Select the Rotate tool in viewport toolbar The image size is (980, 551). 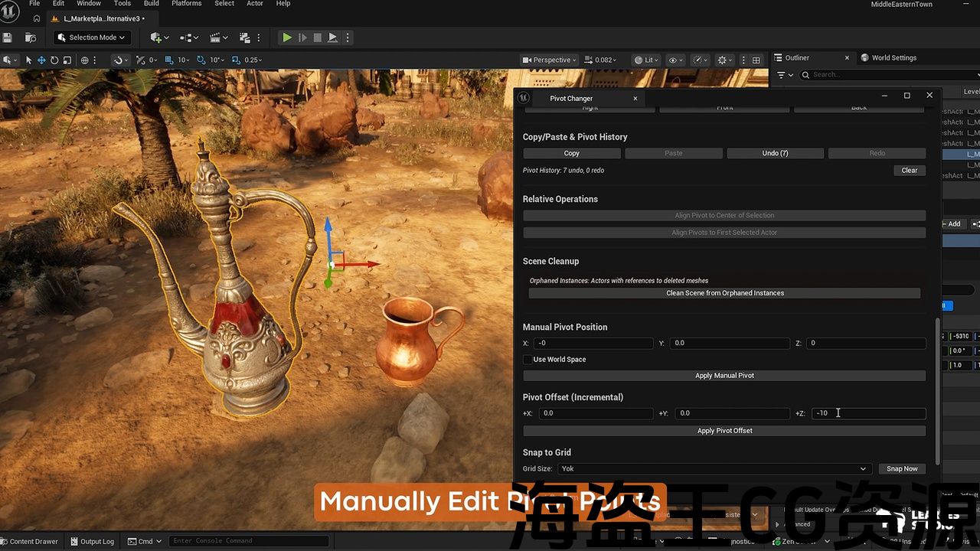click(54, 60)
